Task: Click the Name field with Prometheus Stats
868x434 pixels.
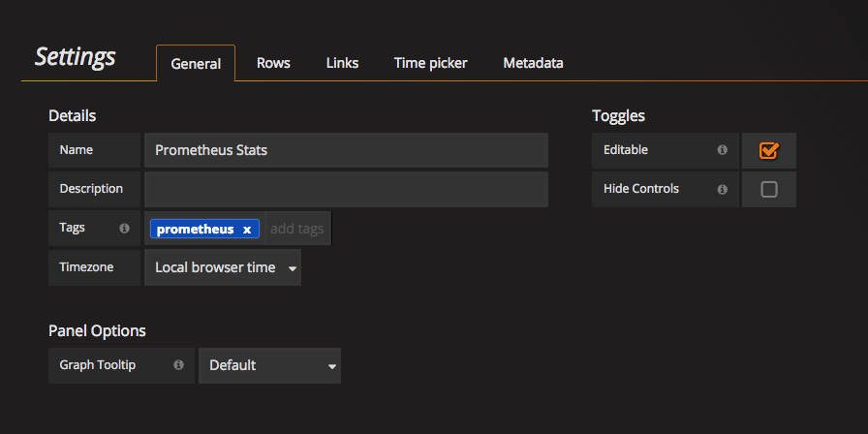Action: tap(346, 150)
